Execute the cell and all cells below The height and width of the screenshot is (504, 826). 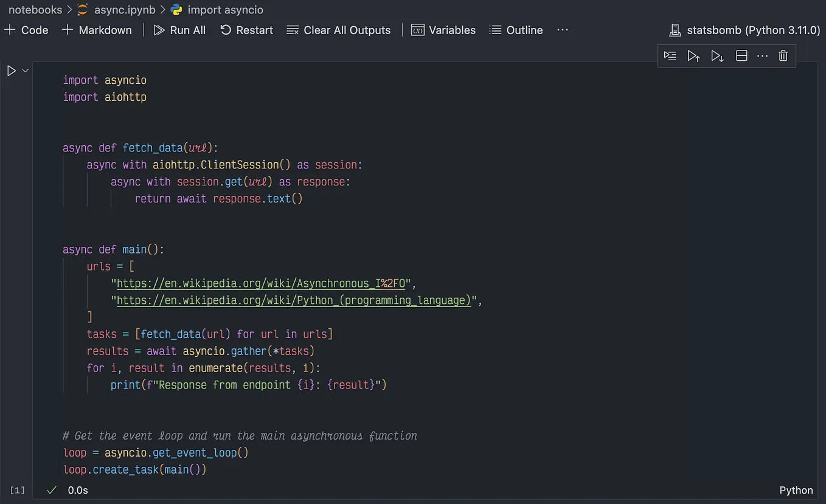(x=717, y=55)
